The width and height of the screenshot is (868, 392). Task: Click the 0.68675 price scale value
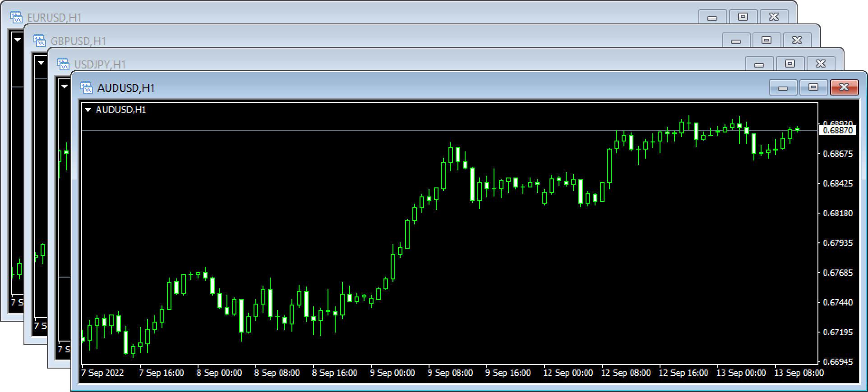pos(838,154)
